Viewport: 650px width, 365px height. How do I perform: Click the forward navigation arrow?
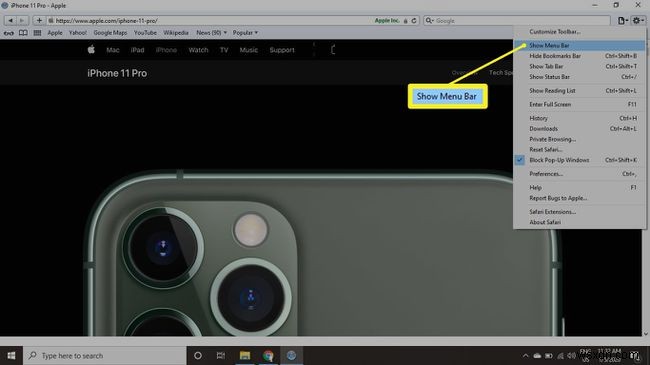pyautogui.click(x=22, y=20)
